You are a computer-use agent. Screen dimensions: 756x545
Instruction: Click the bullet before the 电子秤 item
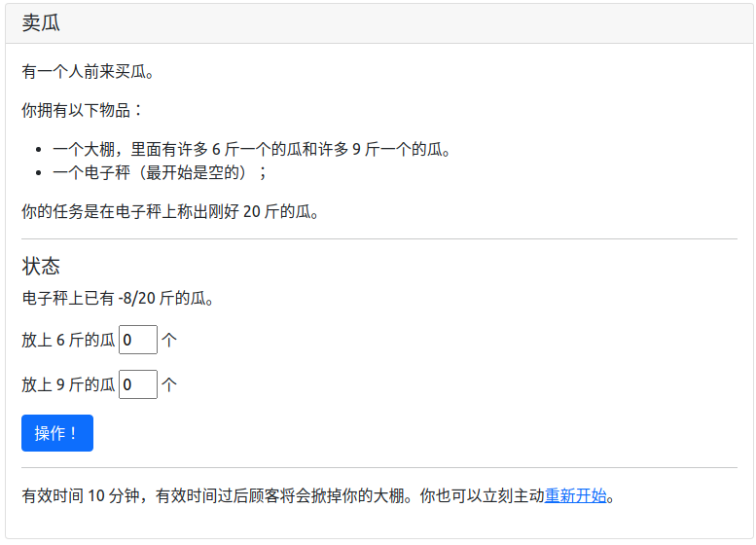(x=38, y=173)
